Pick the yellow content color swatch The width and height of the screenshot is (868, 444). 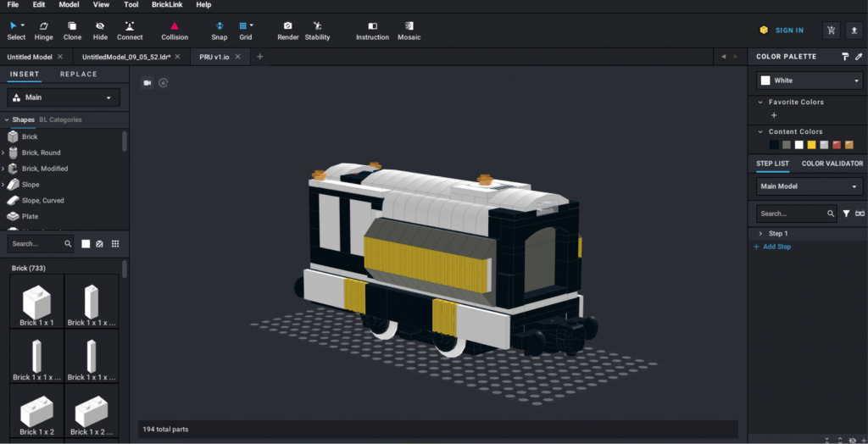point(811,144)
